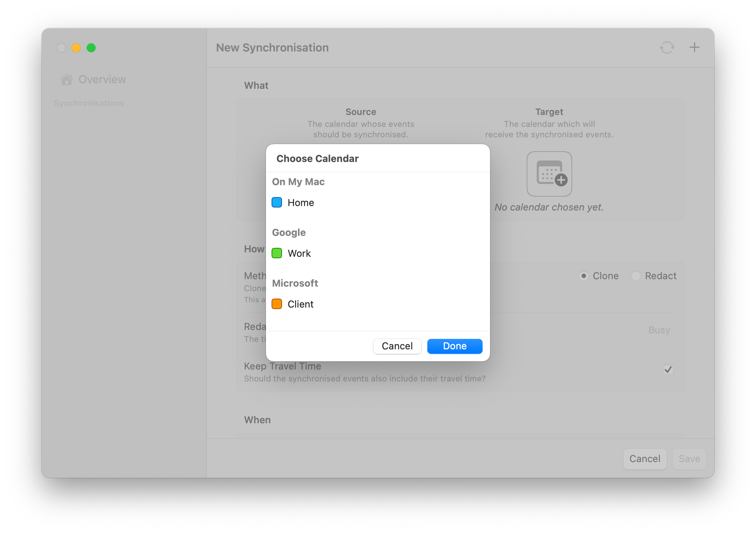Select the Redact radio button

click(x=636, y=276)
